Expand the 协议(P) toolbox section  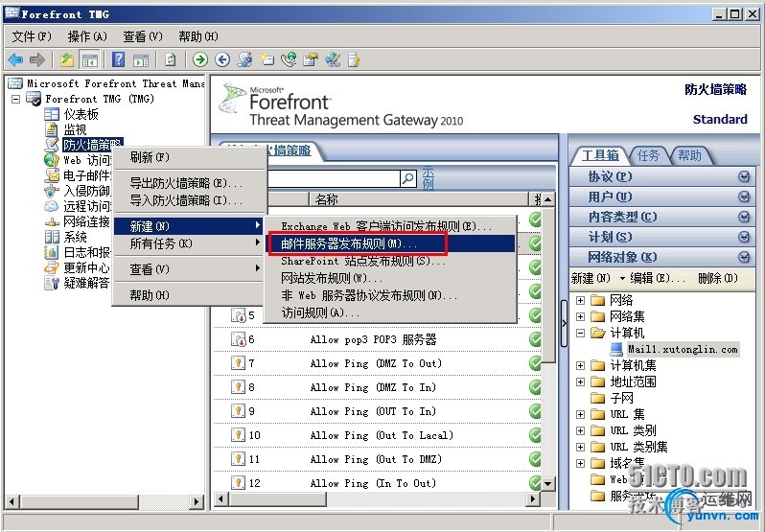pyautogui.click(x=662, y=176)
